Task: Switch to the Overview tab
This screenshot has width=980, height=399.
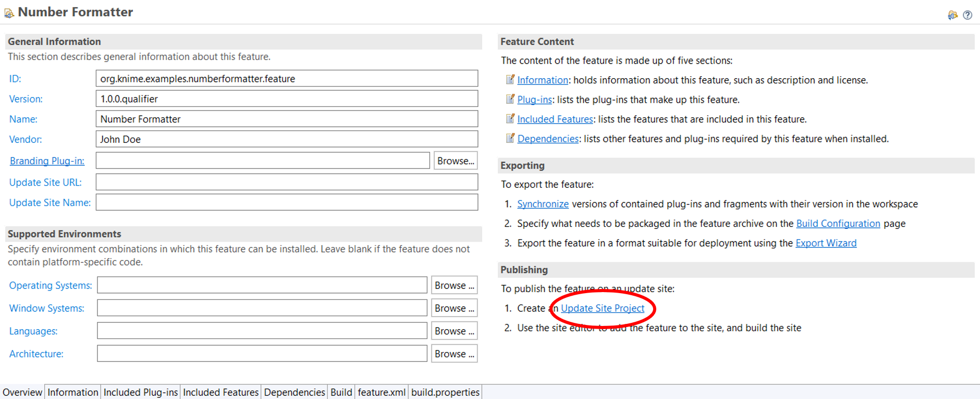Action: point(22,392)
